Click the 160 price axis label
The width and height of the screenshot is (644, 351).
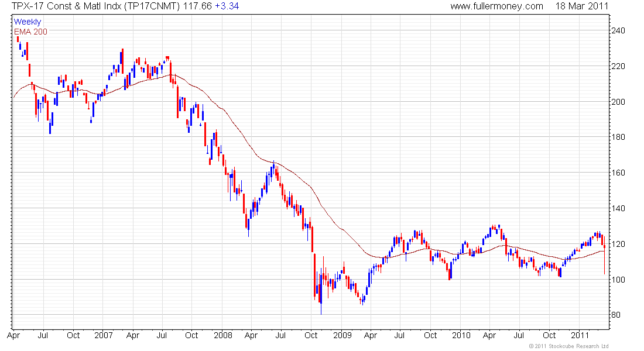click(x=618, y=173)
